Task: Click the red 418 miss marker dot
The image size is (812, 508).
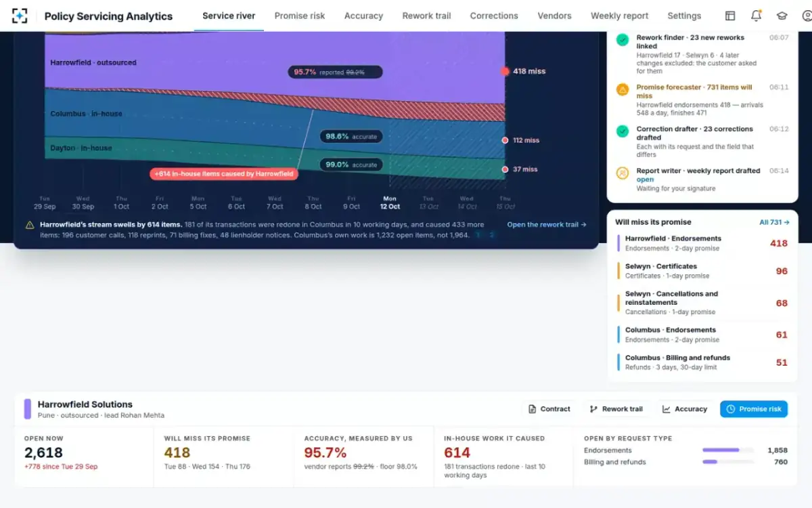Action: coord(505,71)
